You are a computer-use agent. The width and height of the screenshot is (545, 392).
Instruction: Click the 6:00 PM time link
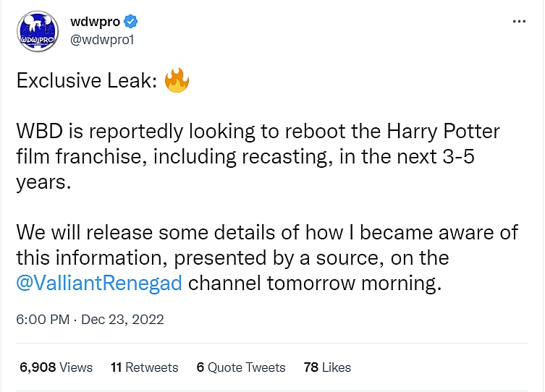click(x=43, y=319)
